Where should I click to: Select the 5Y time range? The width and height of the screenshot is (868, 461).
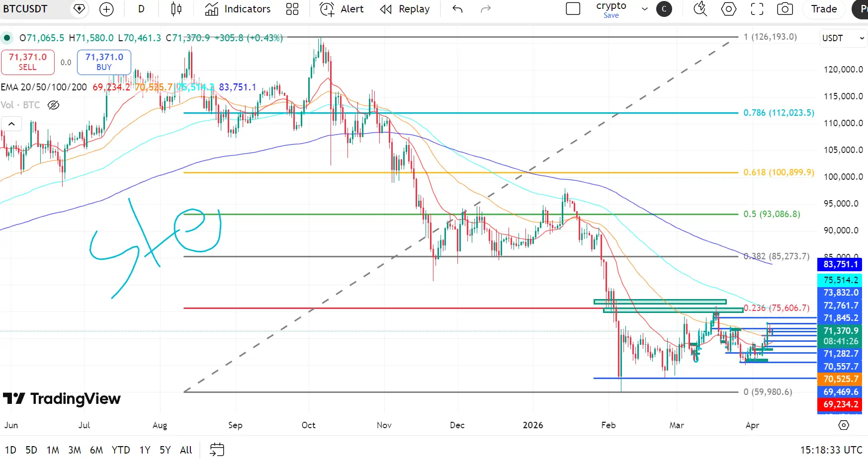(165, 450)
